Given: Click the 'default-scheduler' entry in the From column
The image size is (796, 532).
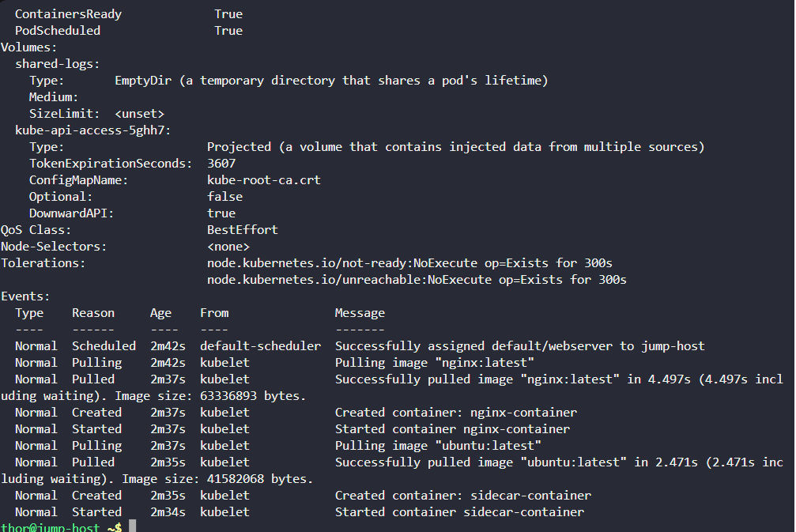Looking at the screenshot, I should 260,346.
